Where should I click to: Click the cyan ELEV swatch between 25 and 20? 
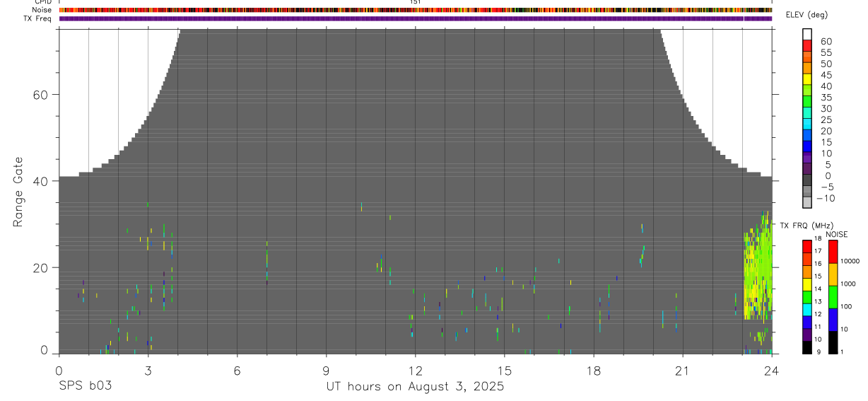click(x=807, y=124)
